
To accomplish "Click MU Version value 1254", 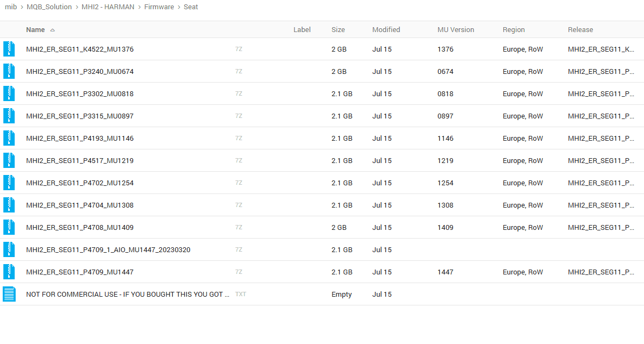I will pos(445,183).
